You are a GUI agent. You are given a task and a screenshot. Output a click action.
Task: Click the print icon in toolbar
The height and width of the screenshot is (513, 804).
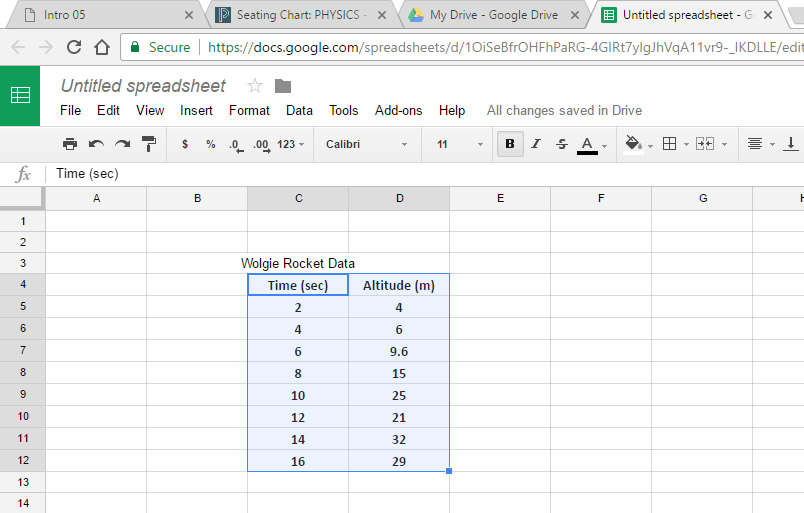[x=70, y=144]
